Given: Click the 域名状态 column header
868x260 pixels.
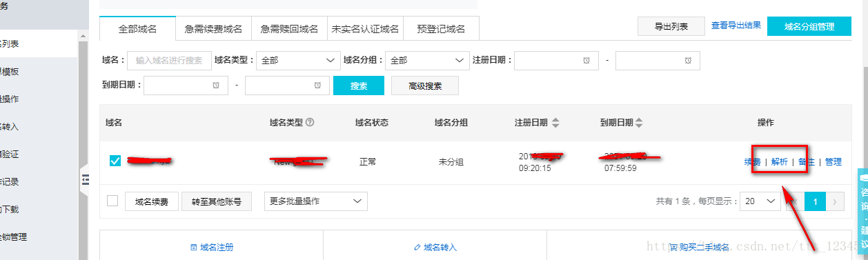Looking at the screenshot, I should coord(372,123).
